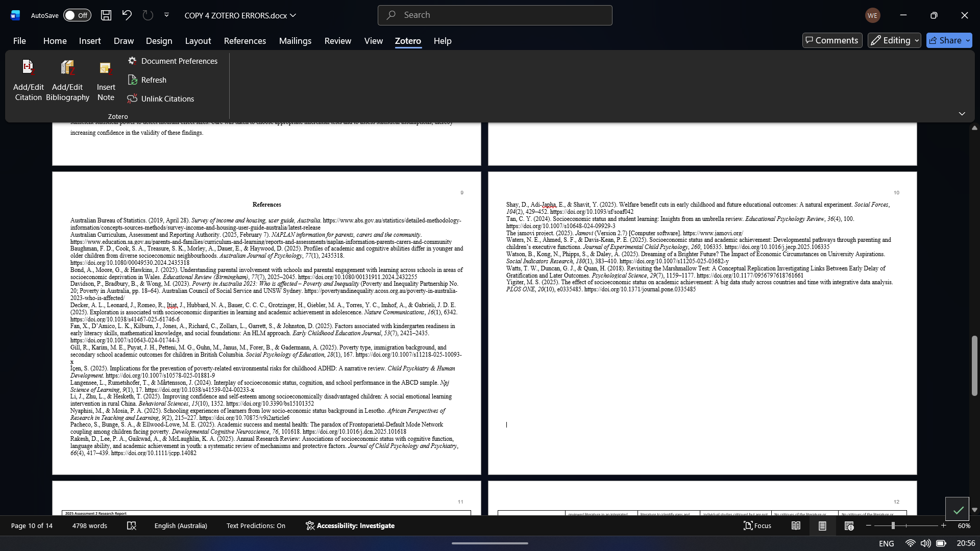Open the Layout tab
This screenshot has width=980, height=551.
198,41
